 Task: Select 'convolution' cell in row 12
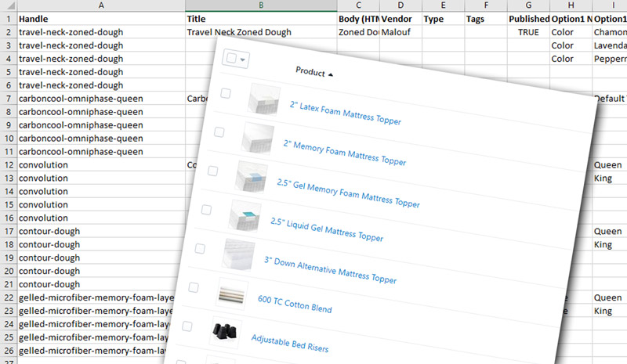[x=101, y=164]
